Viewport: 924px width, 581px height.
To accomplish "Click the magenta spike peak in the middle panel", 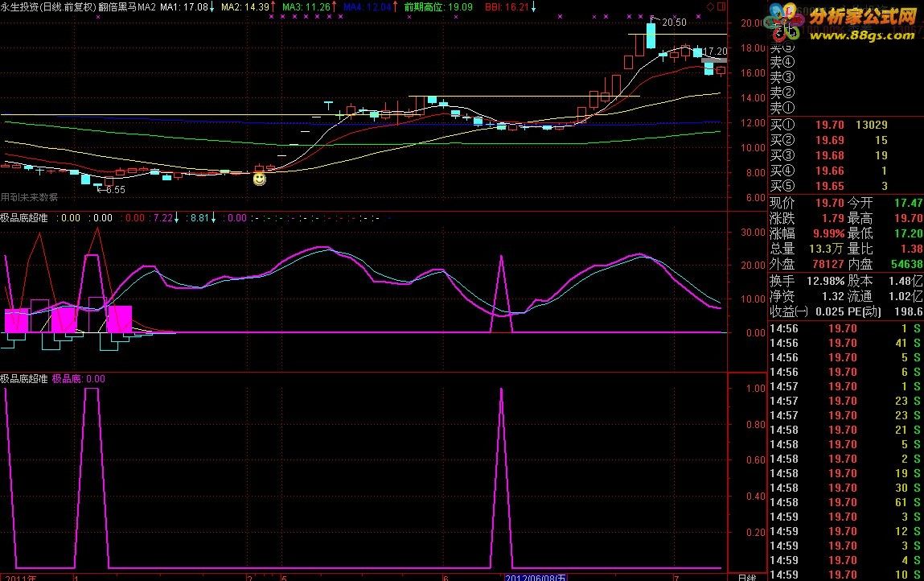I will click(x=502, y=258).
